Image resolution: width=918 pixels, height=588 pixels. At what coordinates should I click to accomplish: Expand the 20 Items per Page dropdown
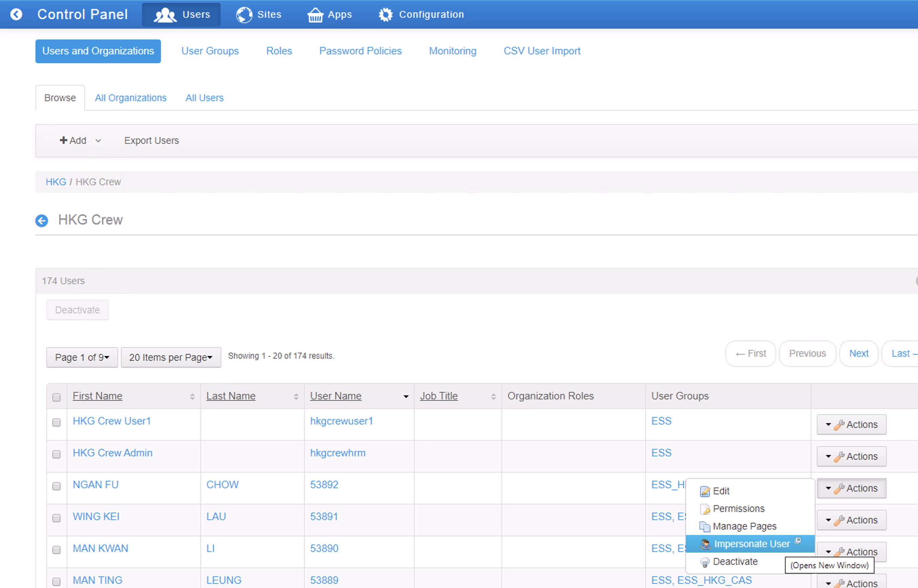171,357
